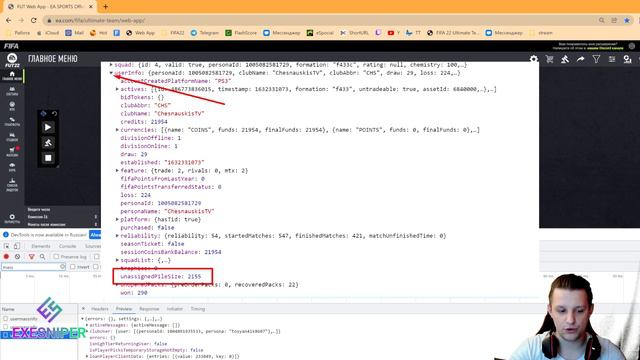Viewport: 640px width, 360px height.
Task: Click the clubName "ChesnauskisTV" line
Action: (162, 114)
